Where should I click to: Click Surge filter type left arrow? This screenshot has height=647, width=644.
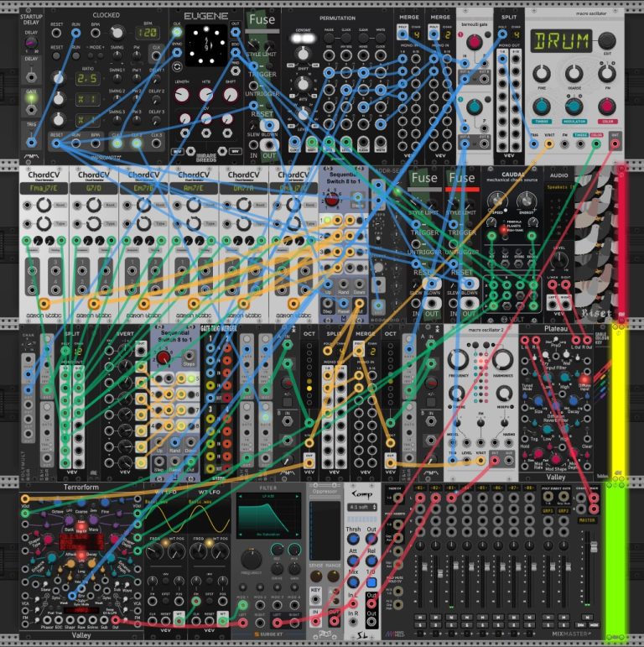pos(240,497)
